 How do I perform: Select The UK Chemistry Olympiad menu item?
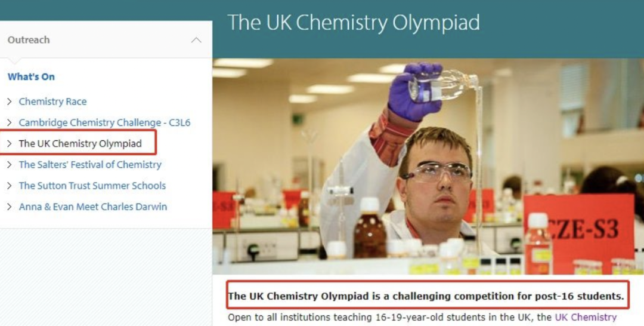[x=80, y=143]
